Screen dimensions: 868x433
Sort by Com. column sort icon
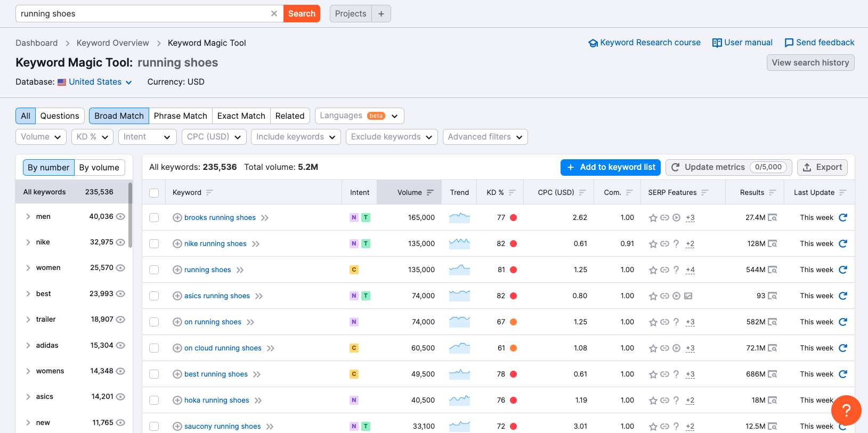click(629, 192)
